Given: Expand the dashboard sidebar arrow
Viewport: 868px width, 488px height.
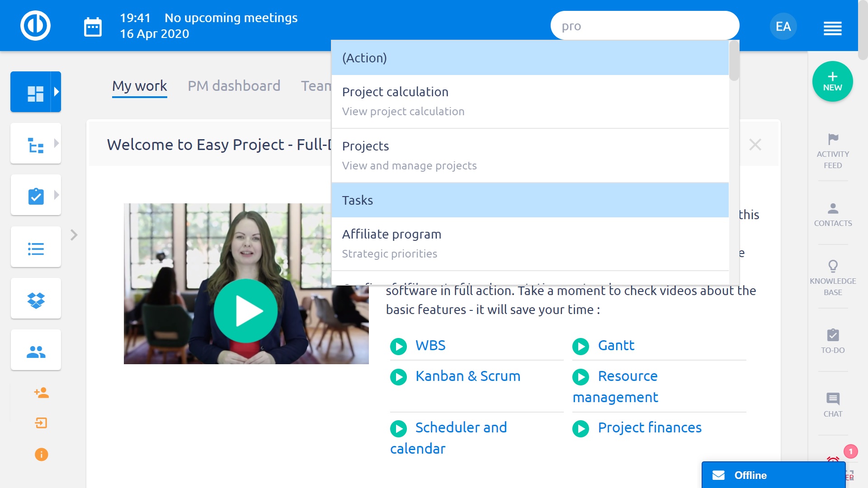Looking at the screenshot, I should click(56, 92).
